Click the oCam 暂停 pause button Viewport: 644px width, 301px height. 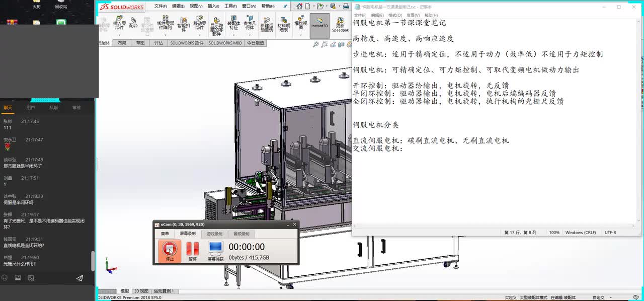coord(193,251)
